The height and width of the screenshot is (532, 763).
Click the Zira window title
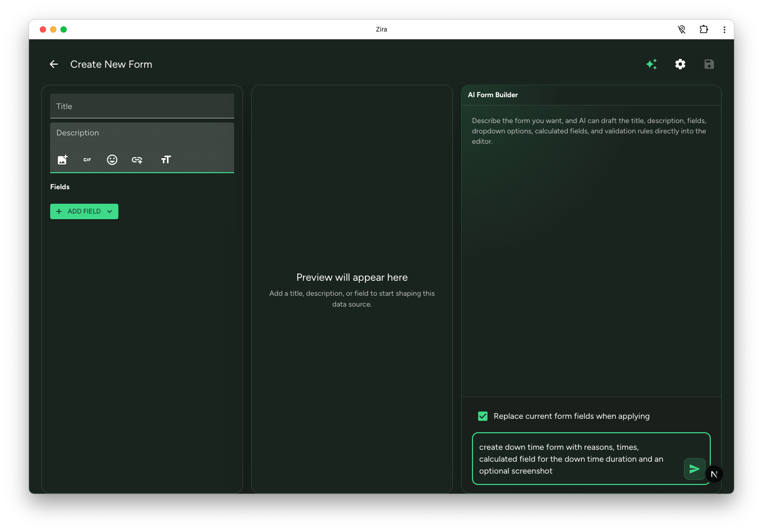point(381,29)
